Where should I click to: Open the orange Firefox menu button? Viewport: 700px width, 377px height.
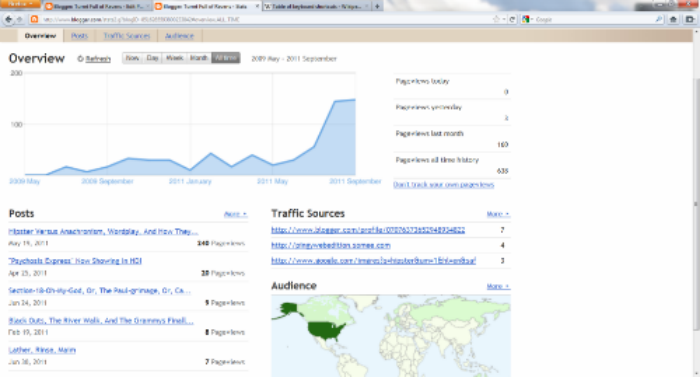pyautogui.click(x=21, y=4)
